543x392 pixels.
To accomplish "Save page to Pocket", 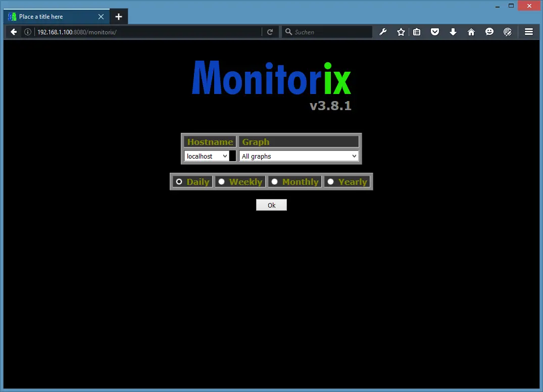I will pos(435,32).
